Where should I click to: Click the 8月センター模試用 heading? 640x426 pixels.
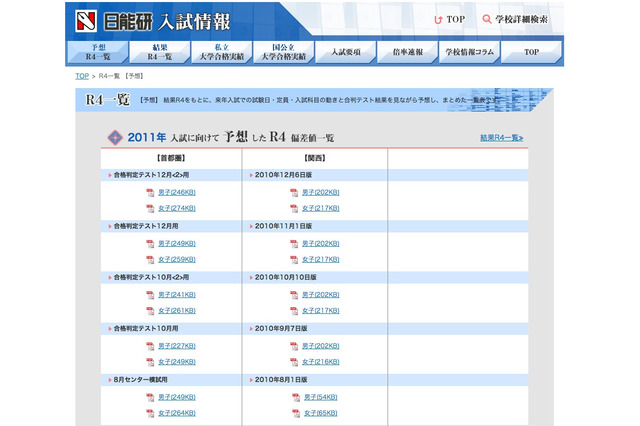[x=140, y=380]
